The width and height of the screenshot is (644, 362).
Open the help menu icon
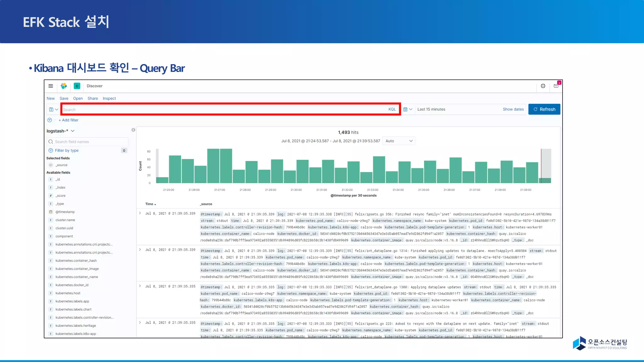[543, 86]
